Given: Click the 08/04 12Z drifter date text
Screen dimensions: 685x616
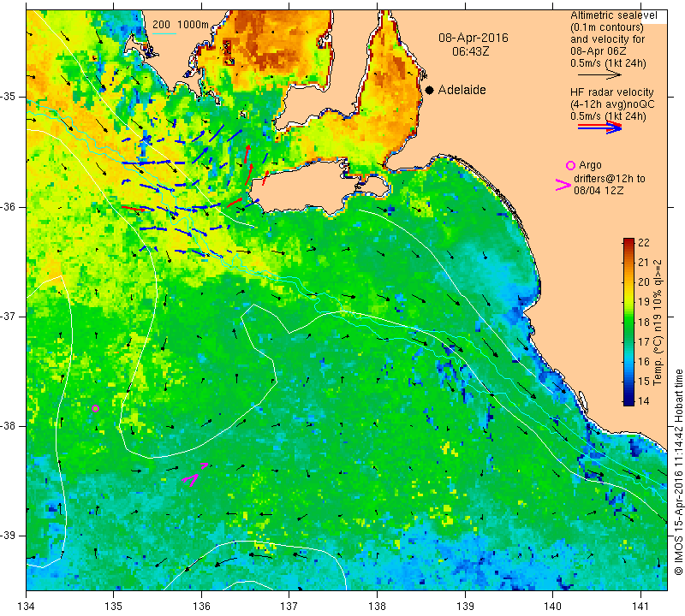Looking at the screenshot, I should coord(599,190).
